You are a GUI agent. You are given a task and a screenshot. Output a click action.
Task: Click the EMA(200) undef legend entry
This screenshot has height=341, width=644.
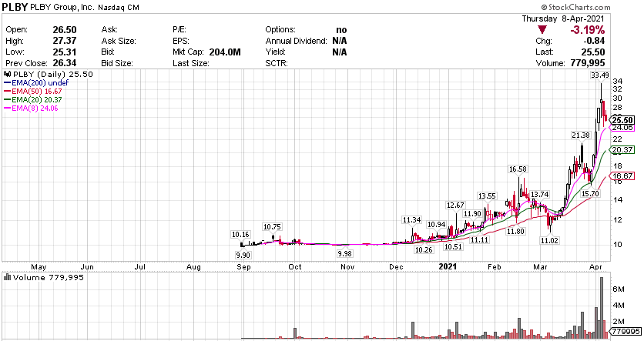click(36, 83)
